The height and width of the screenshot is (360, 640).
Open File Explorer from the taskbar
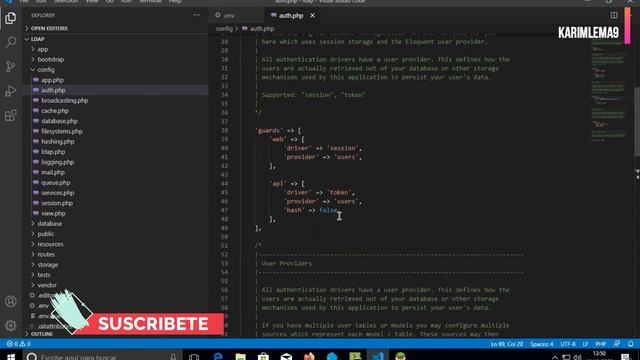pos(240,357)
